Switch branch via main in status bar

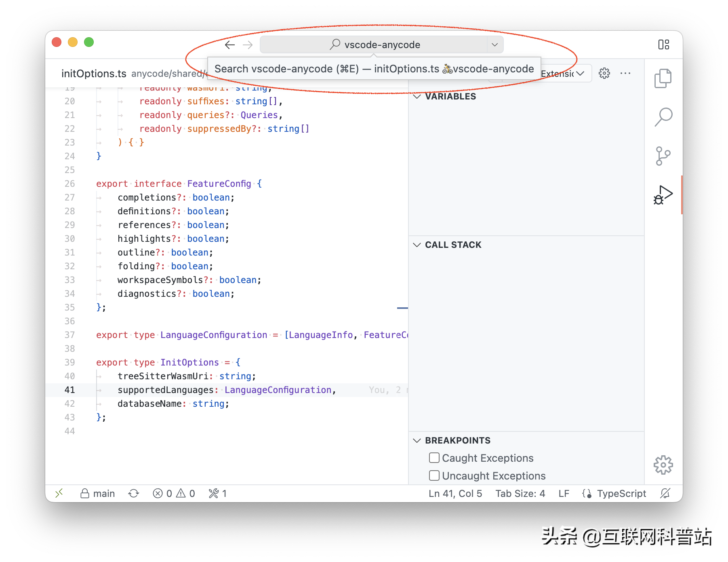click(98, 493)
